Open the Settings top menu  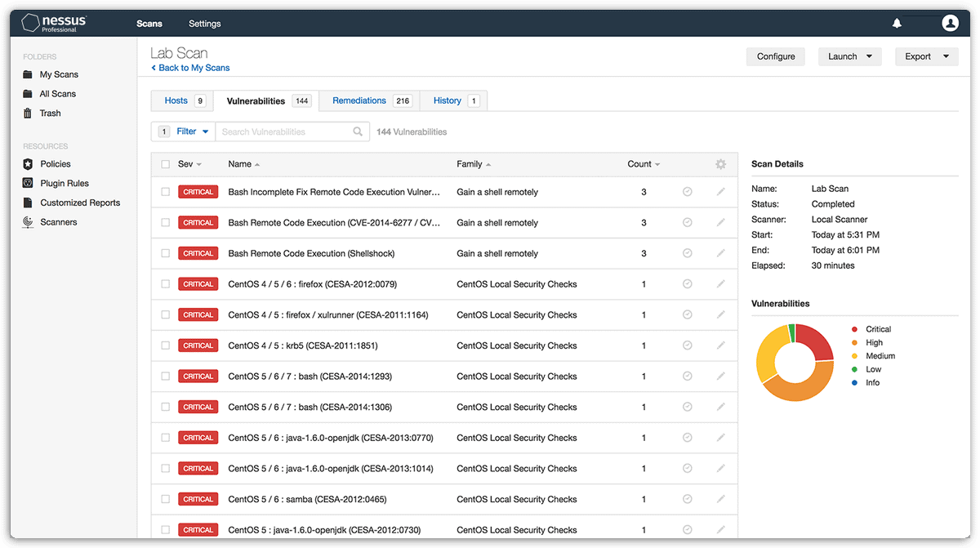coord(204,24)
